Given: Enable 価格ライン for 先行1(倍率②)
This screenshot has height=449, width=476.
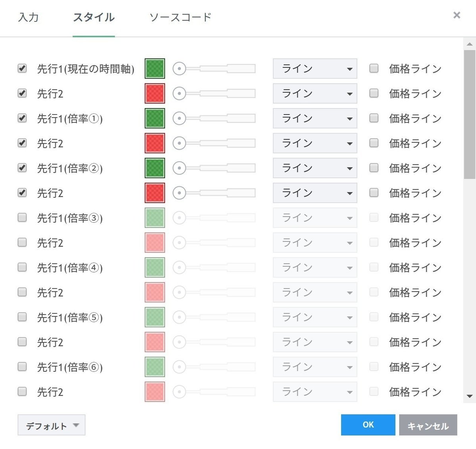Looking at the screenshot, I should coord(373,167).
